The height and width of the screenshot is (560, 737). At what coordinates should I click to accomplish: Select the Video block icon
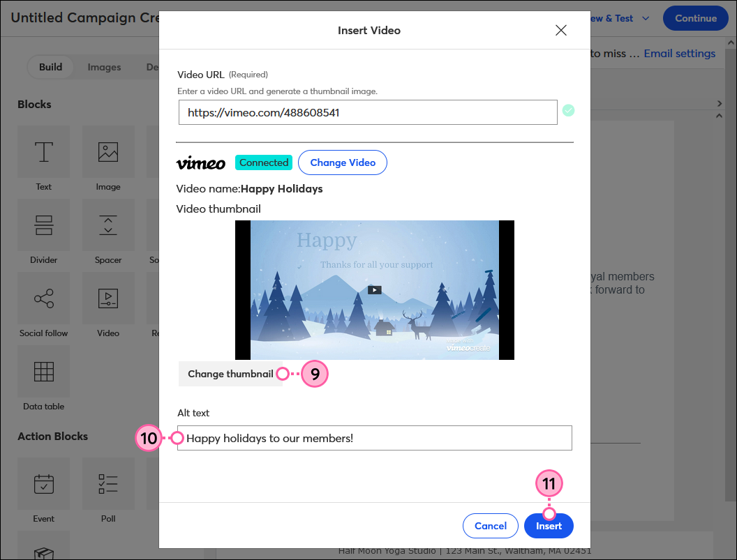[108, 298]
